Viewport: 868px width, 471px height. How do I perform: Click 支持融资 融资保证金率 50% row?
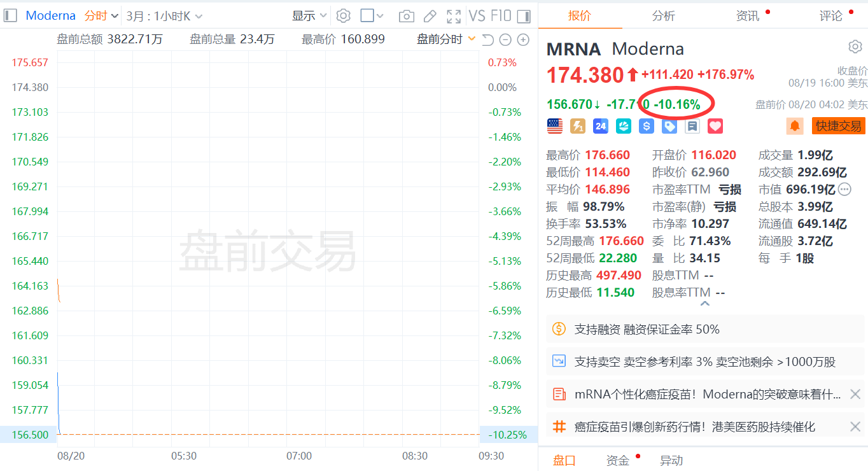click(x=706, y=329)
